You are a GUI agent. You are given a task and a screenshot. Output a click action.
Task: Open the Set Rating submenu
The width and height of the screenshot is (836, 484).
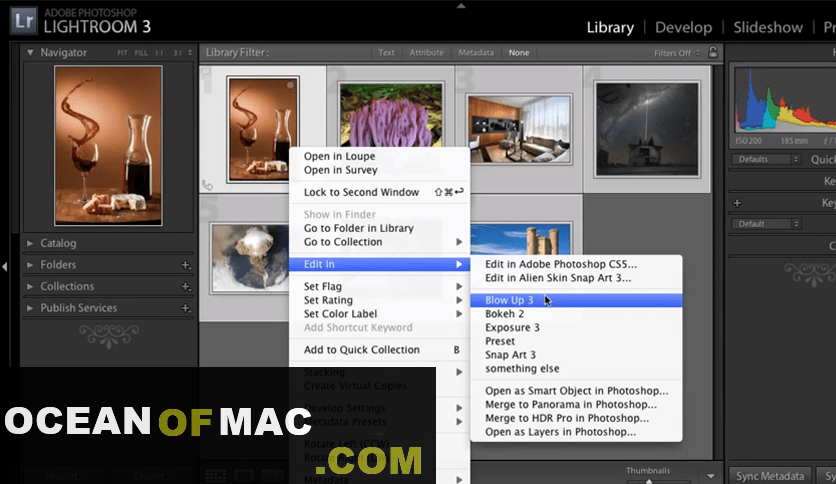pos(379,300)
